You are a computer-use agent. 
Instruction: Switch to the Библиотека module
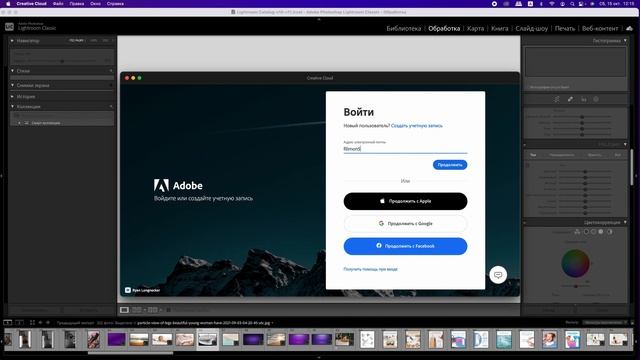(404, 29)
